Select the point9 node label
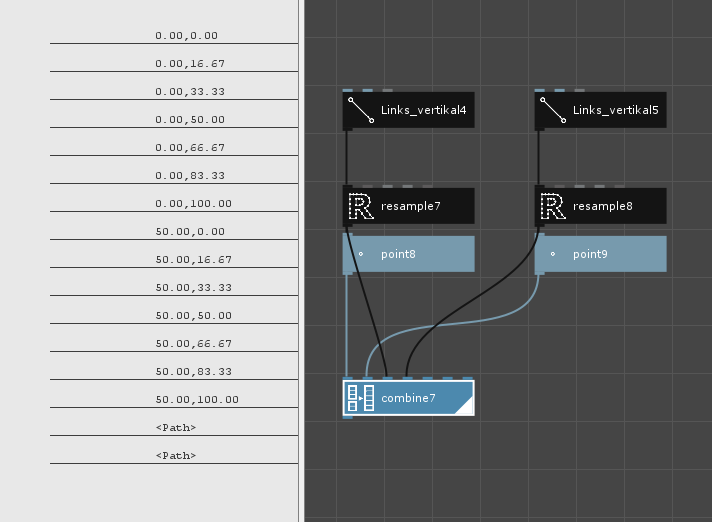The image size is (712, 522). click(590, 254)
